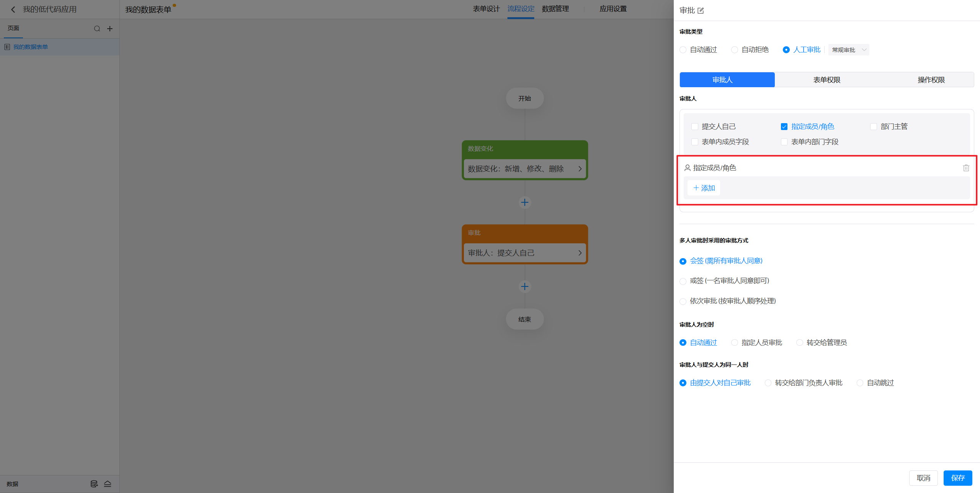The width and height of the screenshot is (980, 493).
Task: Add node below the 审批 block
Action: (x=524, y=286)
